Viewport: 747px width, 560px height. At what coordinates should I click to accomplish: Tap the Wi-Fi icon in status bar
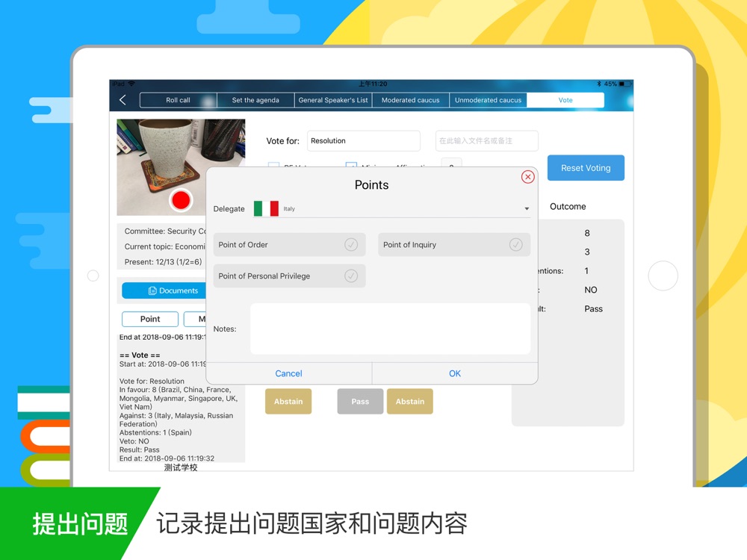coord(131,84)
